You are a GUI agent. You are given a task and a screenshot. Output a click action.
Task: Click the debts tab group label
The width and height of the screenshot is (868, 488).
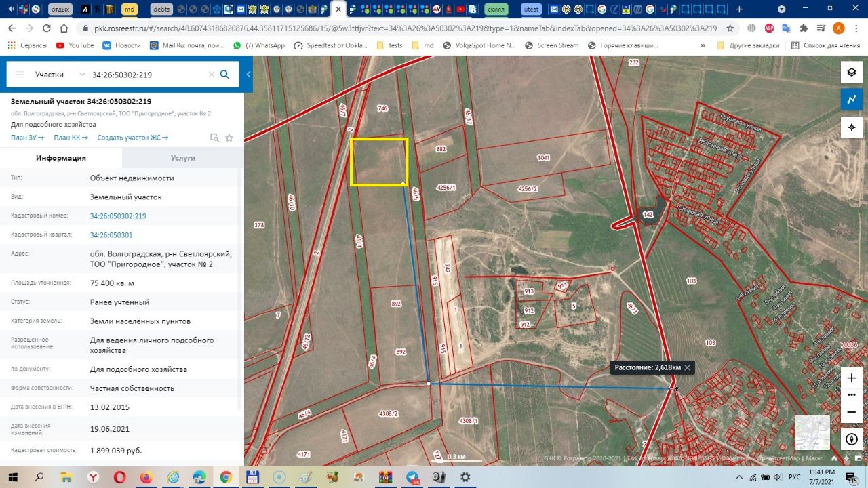point(161,9)
